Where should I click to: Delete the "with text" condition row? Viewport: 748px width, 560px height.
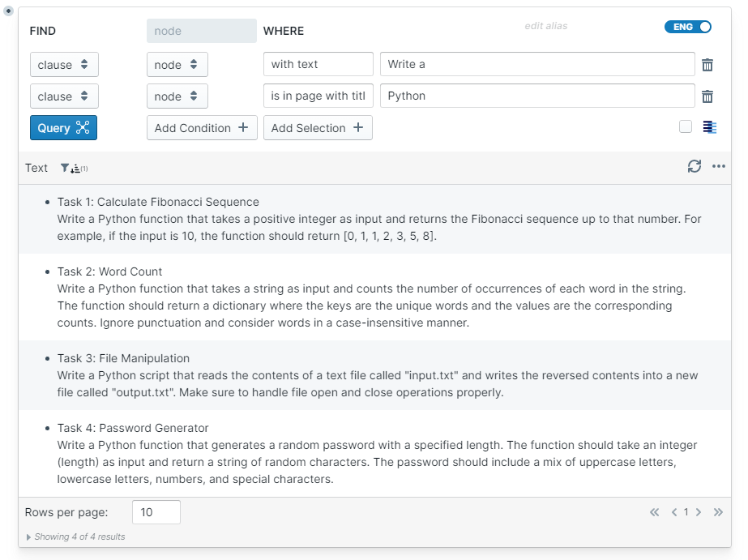(707, 65)
